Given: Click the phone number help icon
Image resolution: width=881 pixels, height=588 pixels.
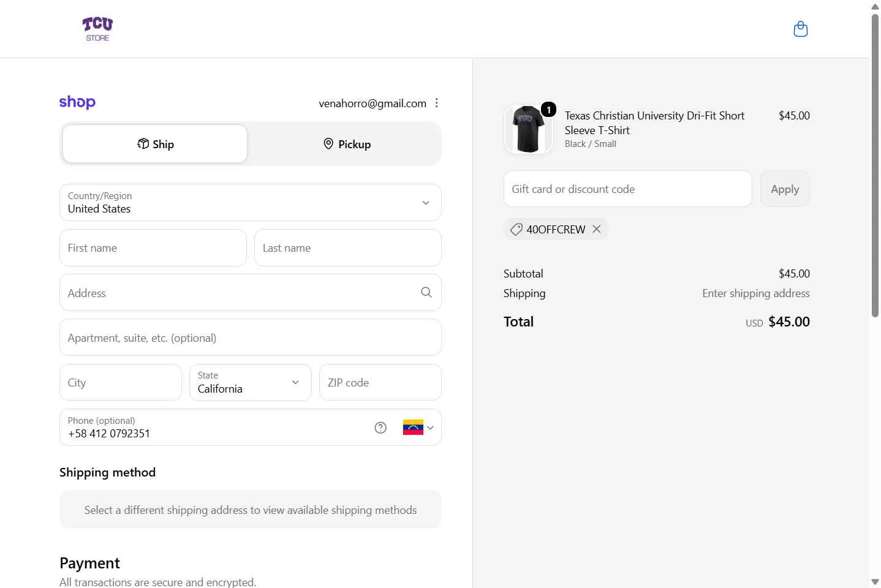Looking at the screenshot, I should [x=380, y=428].
